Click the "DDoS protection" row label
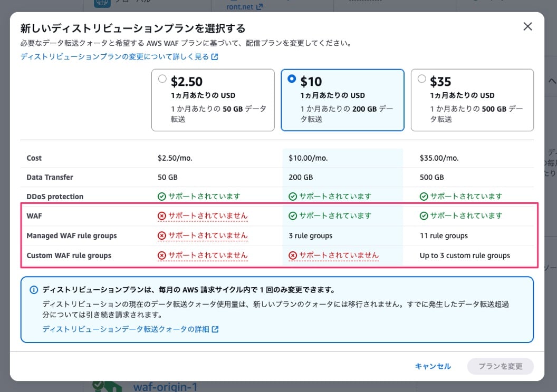 click(x=55, y=197)
